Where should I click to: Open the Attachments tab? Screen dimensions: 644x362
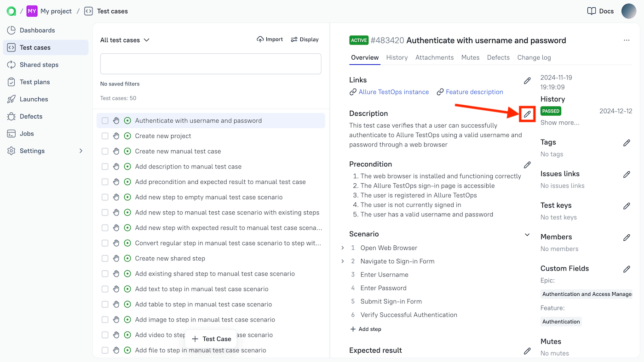click(x=434, y=57)
